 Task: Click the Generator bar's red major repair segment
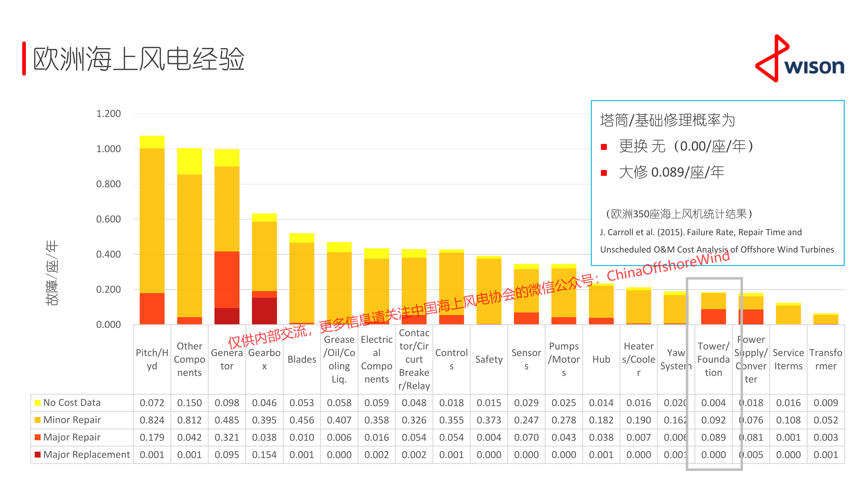[x=227, y=280]
